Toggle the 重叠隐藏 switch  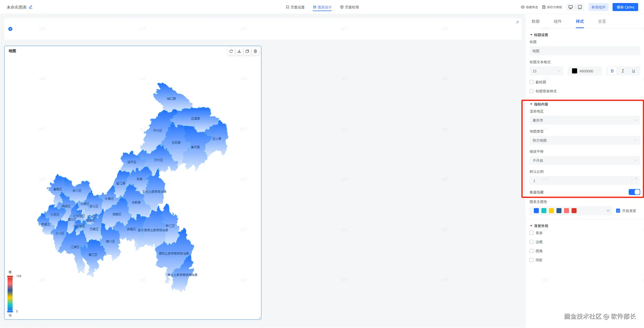click(x=634, y=192)
